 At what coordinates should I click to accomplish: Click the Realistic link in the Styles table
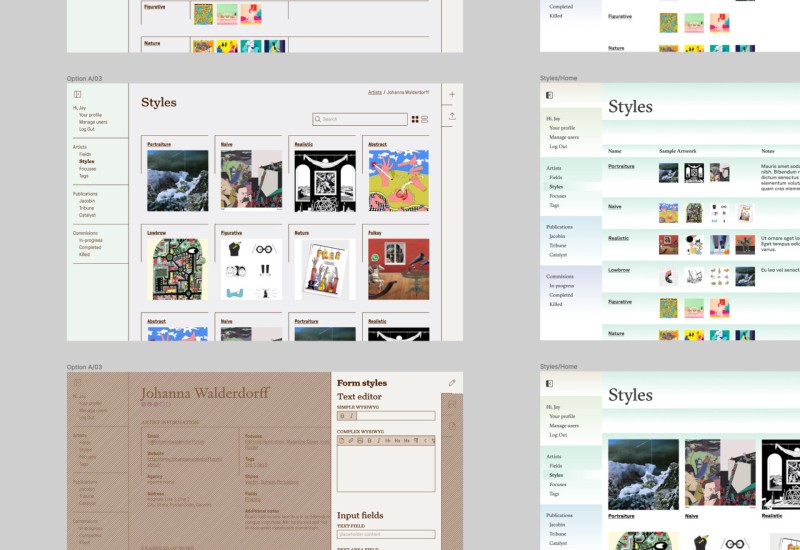(619, 238)
